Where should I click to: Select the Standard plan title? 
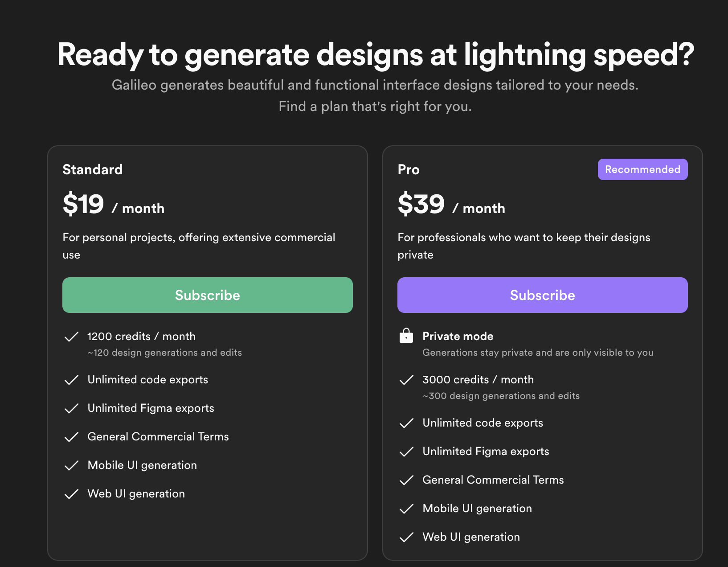93,169
